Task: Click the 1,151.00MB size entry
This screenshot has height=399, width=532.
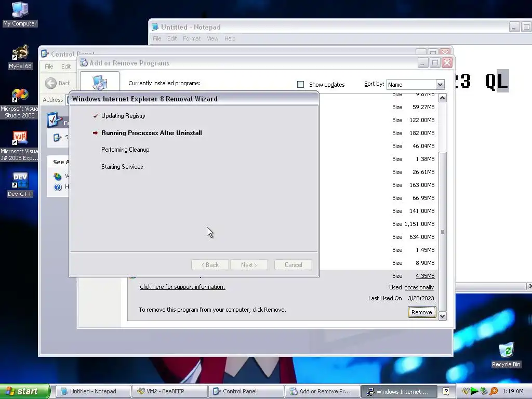Action: [x=419, y=224]
